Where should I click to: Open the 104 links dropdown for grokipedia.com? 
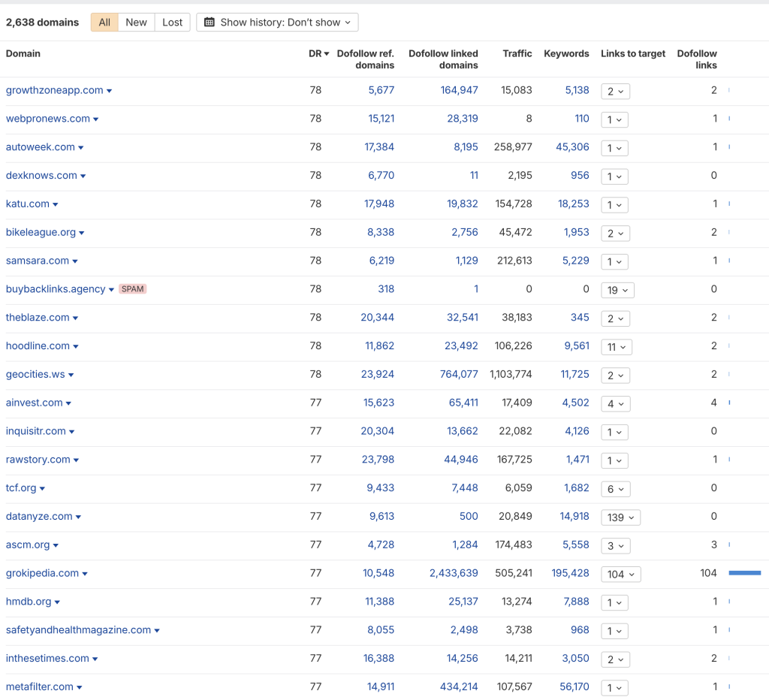coord(621,575)
